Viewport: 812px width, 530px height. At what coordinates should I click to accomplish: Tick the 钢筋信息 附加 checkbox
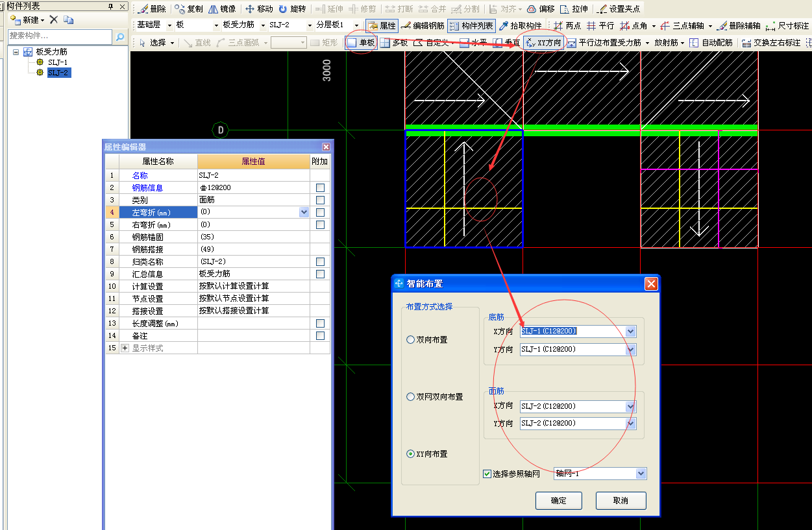(320, 187)
